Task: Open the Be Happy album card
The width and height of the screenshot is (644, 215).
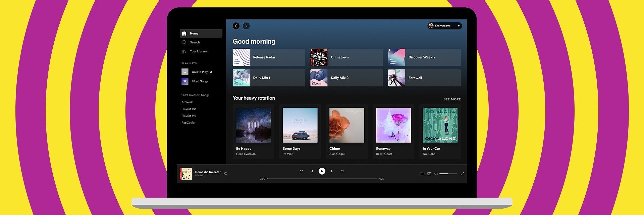Action: point(253,132)
